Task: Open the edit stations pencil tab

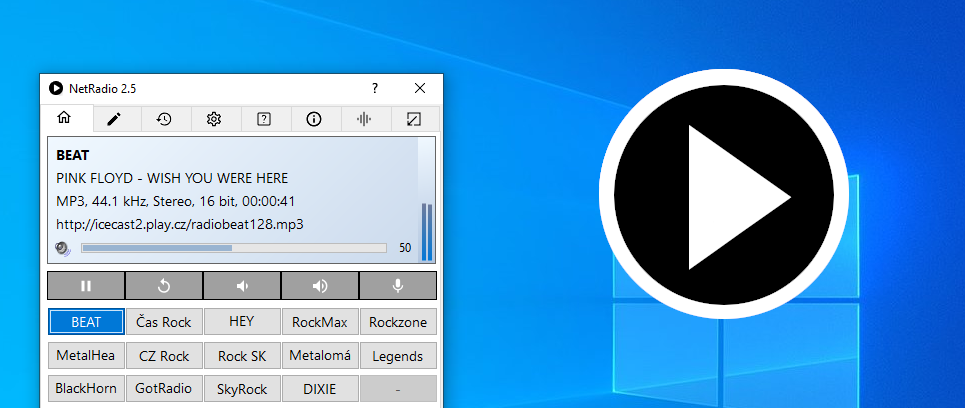Action: point(114,119)
